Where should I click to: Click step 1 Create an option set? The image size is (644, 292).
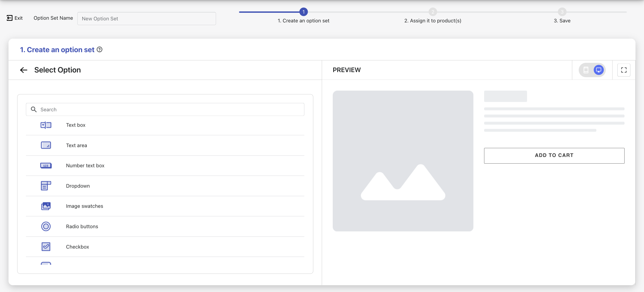tap(303, 12)
